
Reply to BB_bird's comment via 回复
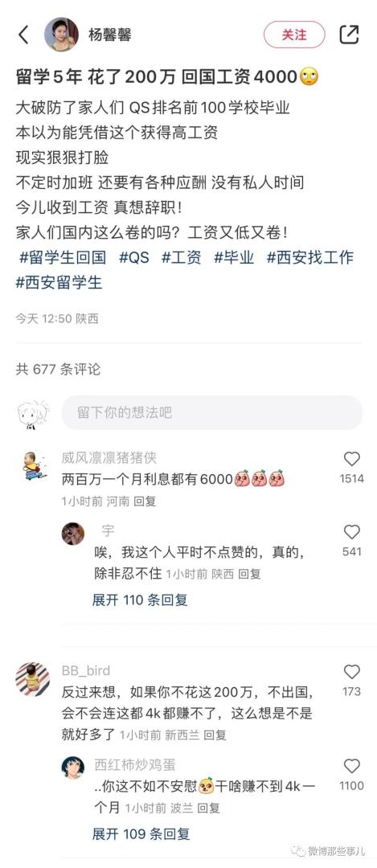tap(215, 735)
